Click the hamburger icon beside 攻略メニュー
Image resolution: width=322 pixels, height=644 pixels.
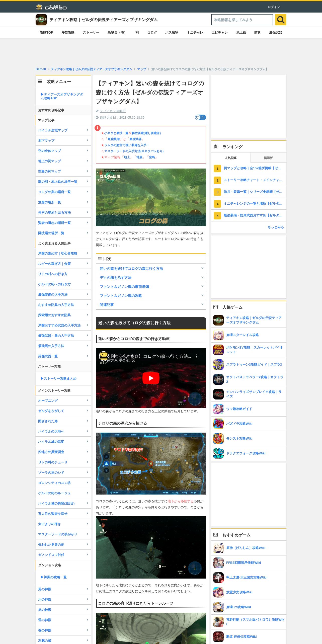click(x=40, y=82)
